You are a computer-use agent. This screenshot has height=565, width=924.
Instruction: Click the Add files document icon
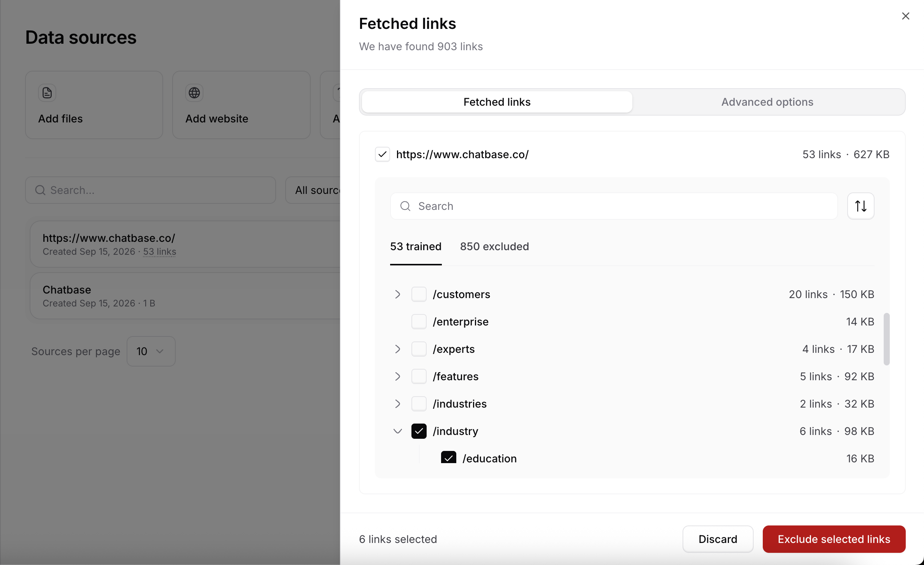[47, 93]
